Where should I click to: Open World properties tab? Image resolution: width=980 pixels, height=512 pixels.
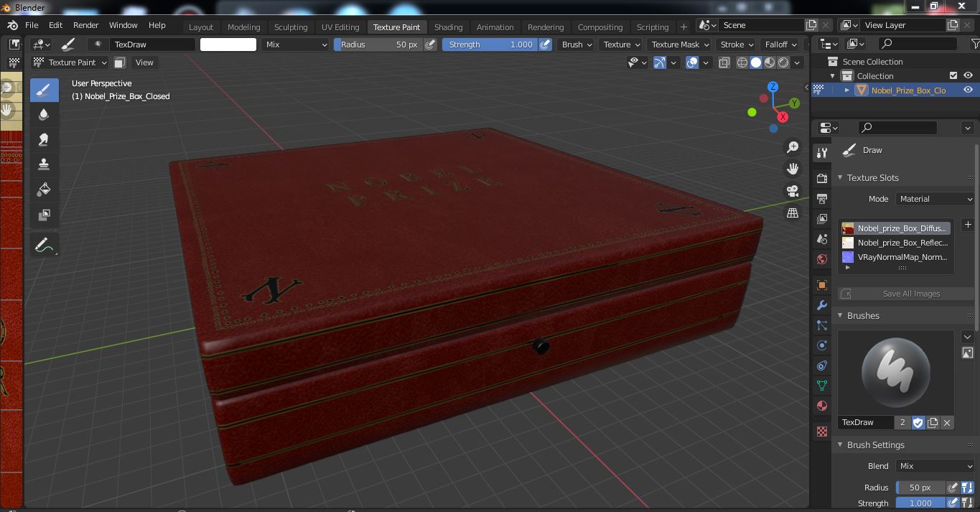(x=822, y=259)
